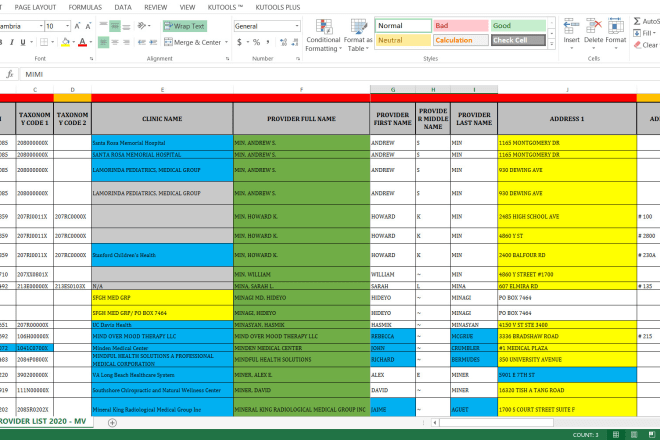This screenshot has height=440, width=660.
Task: Click the Insert cells icon
Action: click(571, 26)
